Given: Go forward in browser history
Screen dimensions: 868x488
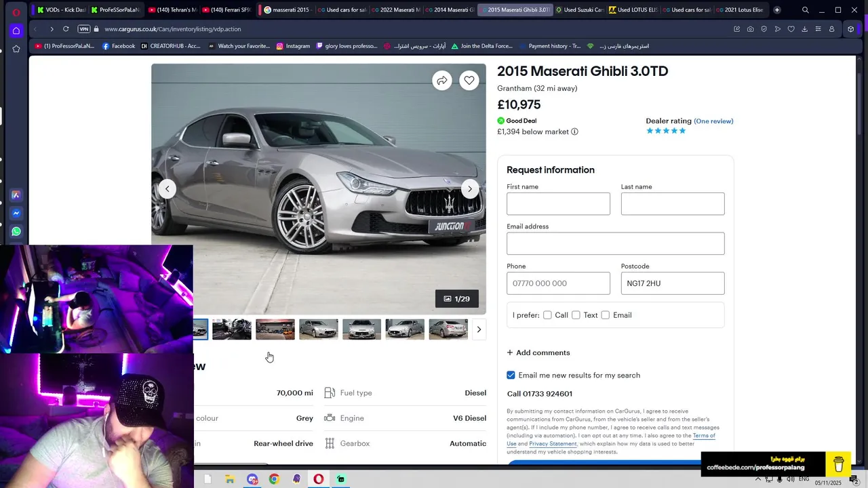Looking at the screenshot, I should tap(52, 29).
